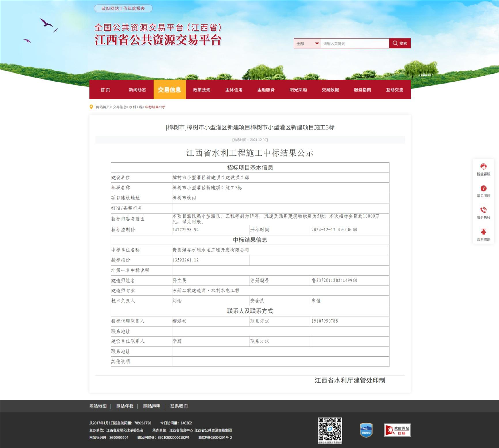
Task: Click the 政府网站找错 error report icon
Action: (x=397, y=430)
